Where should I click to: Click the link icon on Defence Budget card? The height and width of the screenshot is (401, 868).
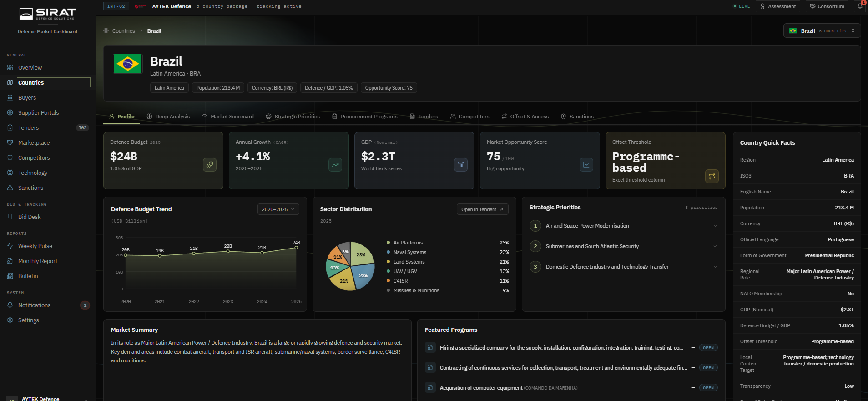pyautogui.click(x=210, y=165)
